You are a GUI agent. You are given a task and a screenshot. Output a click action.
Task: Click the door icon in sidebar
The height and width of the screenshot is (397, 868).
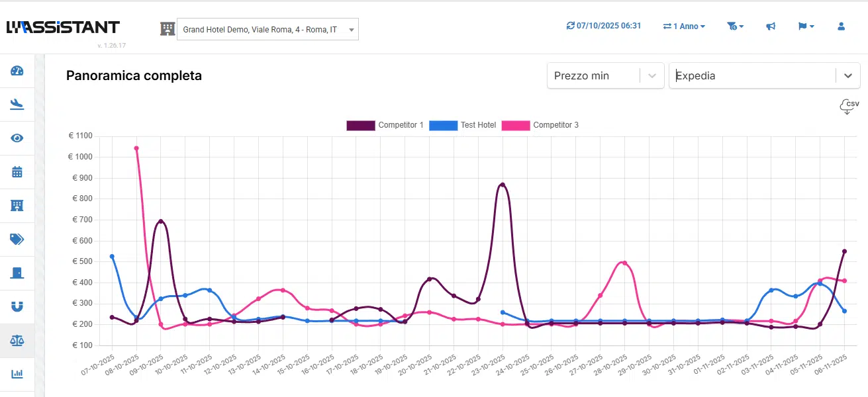17,273
